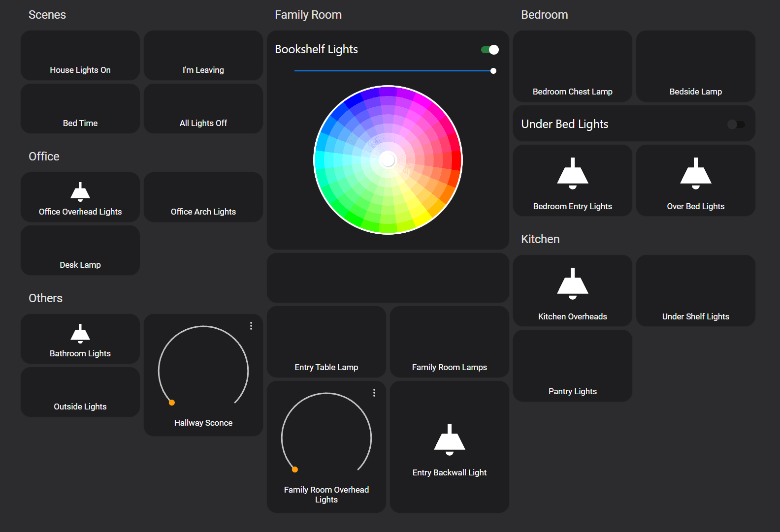Screen dimensions: 780x532
Task: Click the Hallway Sconce label
Action: [x=203, y=423]
